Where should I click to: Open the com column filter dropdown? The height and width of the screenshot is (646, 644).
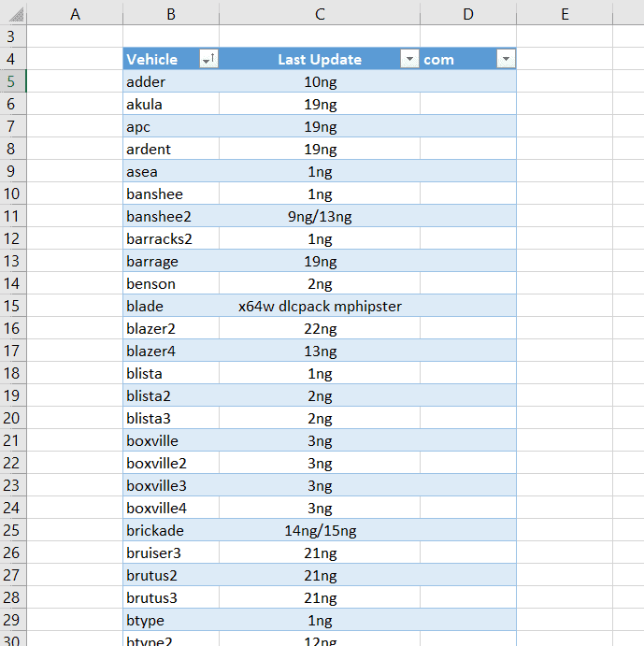[x=506, y=59]
